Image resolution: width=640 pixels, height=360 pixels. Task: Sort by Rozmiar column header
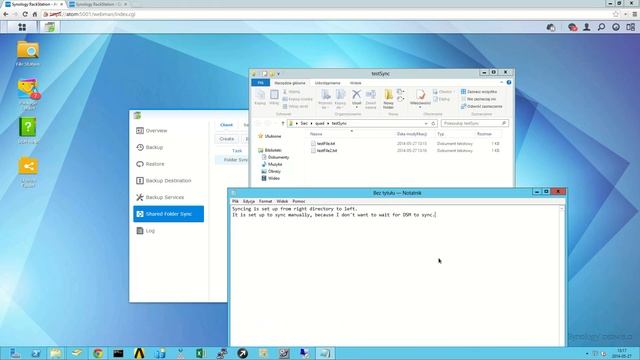click(x=484, y=134)
